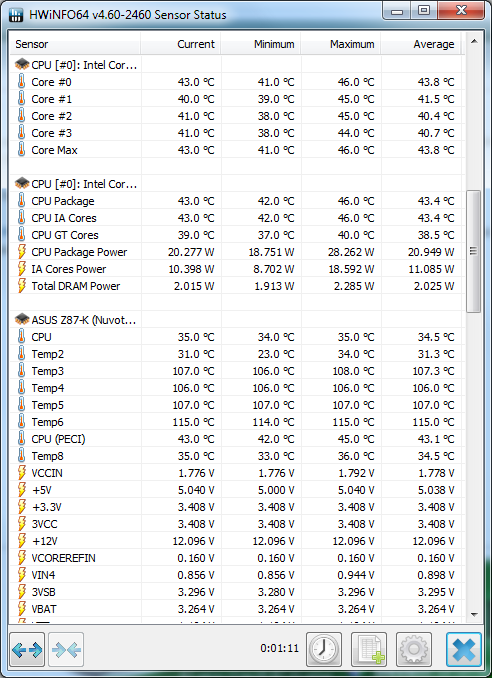Close sensor window with blue X button
Image resolution: width=492 pixels, height=678 pixels.
(464, 649)
